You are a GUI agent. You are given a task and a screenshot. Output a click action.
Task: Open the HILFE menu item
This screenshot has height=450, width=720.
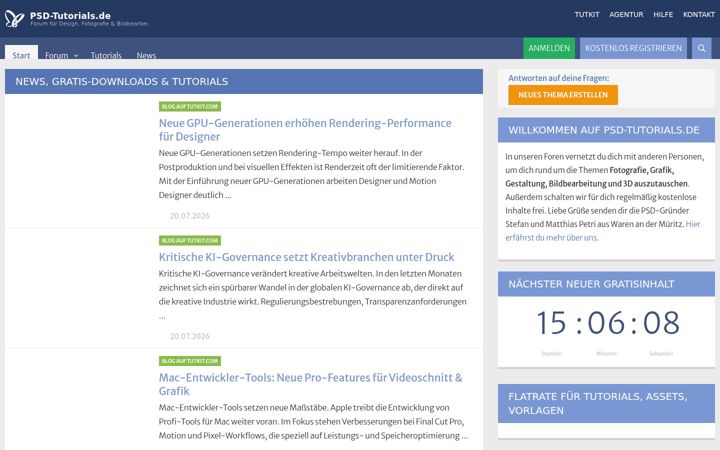click(663, 15)
